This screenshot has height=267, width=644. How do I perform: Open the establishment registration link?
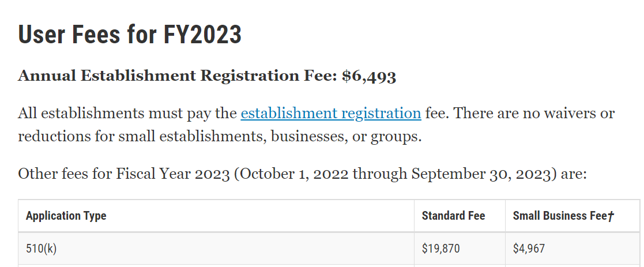pos(330,113)
